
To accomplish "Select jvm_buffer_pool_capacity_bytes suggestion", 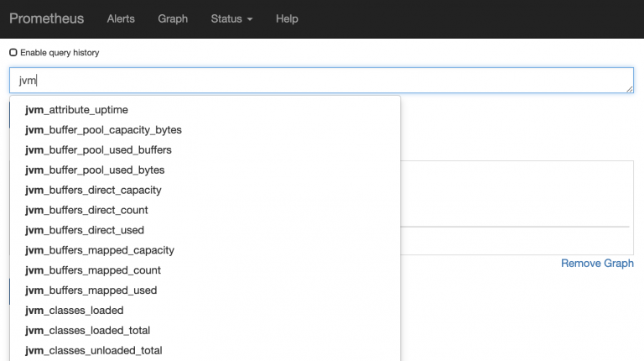I will [103, 130].
